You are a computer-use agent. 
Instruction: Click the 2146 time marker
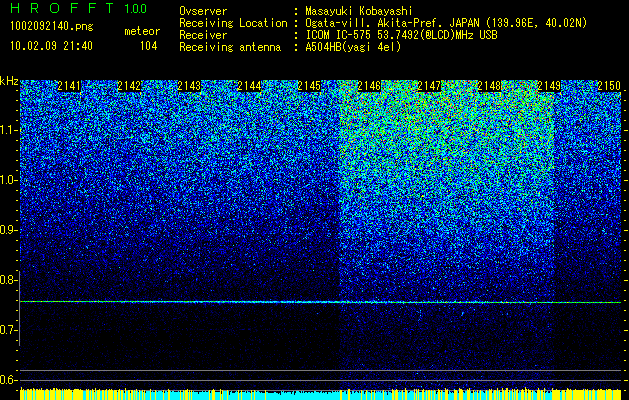tap(369, 86)
